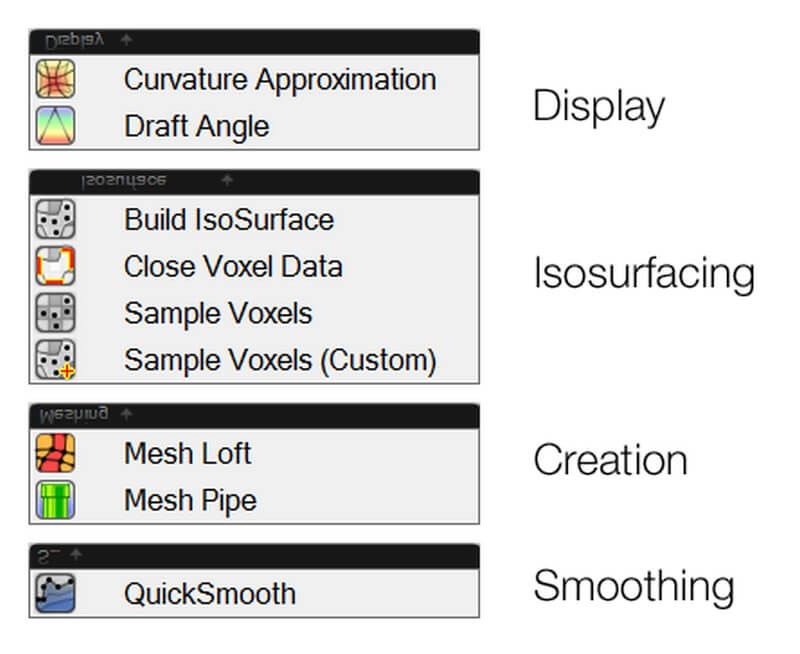The height and width of the screenshot is (654, 800).
Task: Click the Mesh Pipe text label
Action: [x=190, y=499]
